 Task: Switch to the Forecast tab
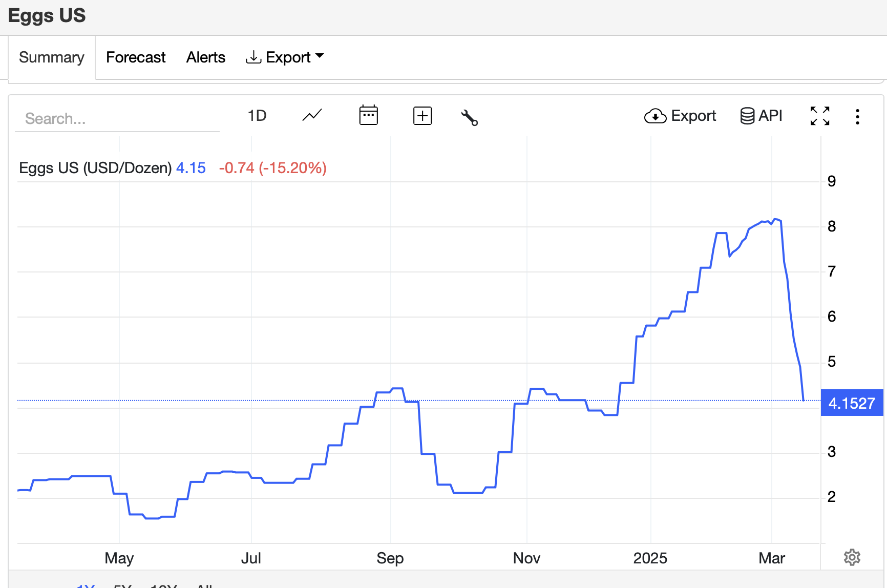pyautogui.click(x=136, y=57)
